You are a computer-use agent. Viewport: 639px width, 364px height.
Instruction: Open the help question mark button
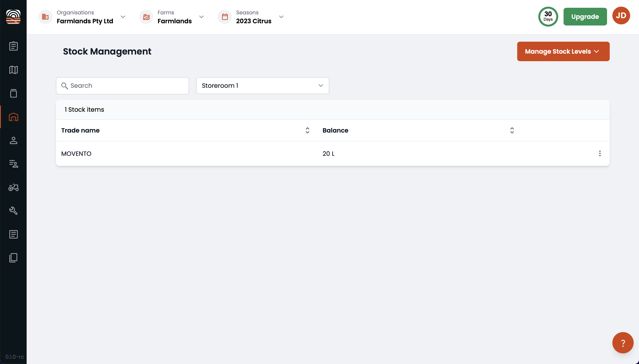[x=623, y=343]
